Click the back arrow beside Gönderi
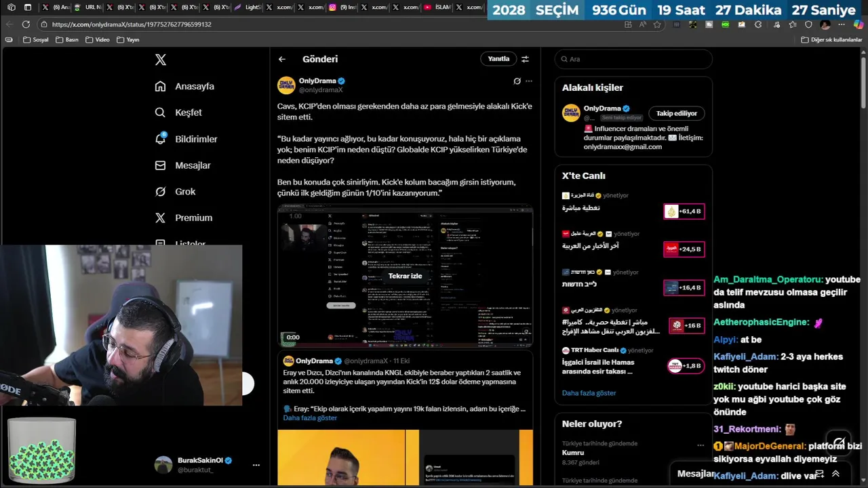The height and width of the screenshot is (488, 868). (282, 59)
